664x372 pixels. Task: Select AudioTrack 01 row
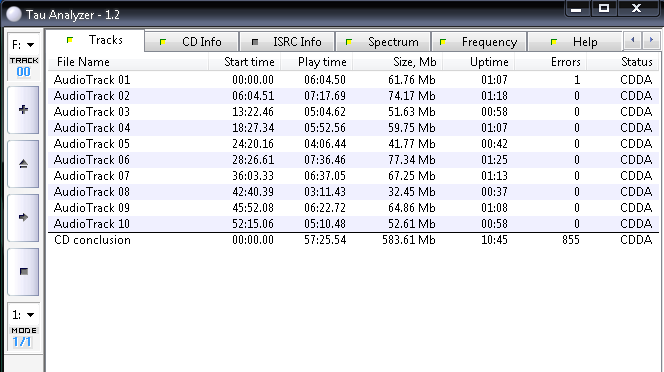(353, 80)
